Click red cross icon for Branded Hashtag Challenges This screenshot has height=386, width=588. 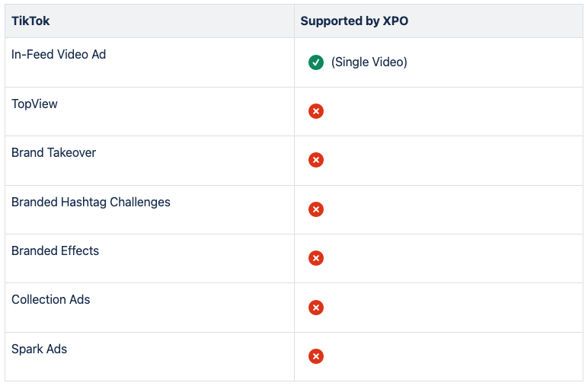click(316, 209)
